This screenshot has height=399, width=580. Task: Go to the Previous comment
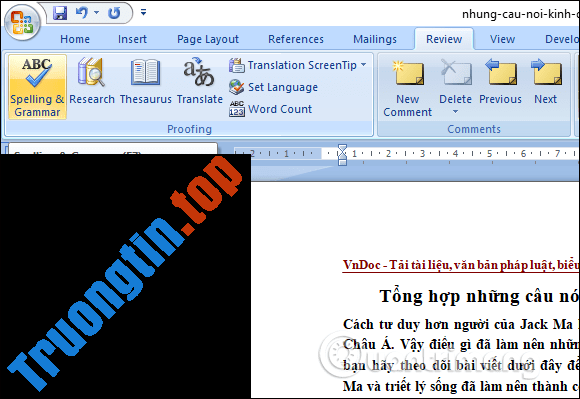500,81
